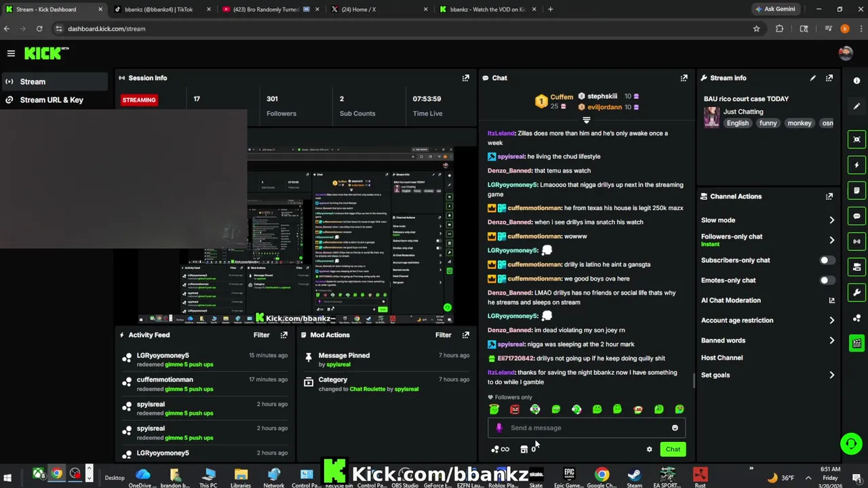Image resolution: width=868 pixels, height=488 pixels.
Task: Toggle the chat bubble widget in the sidebar
Action: point(856,216)
